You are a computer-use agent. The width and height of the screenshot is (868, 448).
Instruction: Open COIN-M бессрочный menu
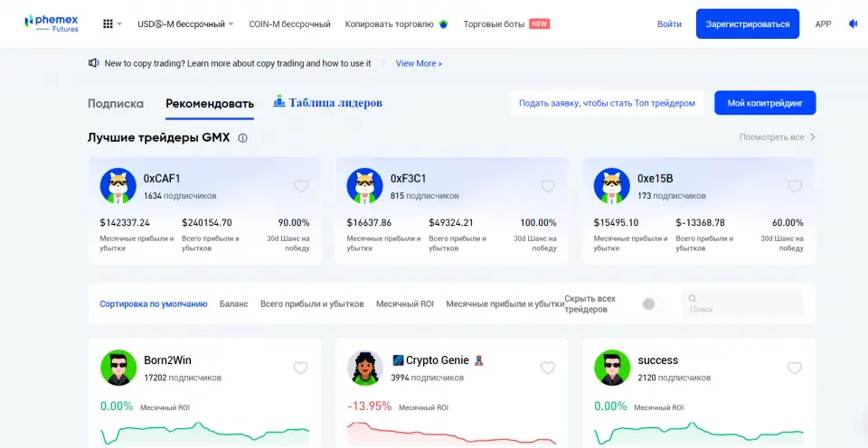tap(289, 24)
